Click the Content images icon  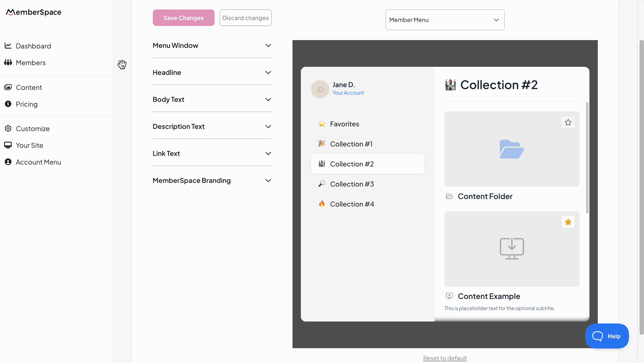8,87
